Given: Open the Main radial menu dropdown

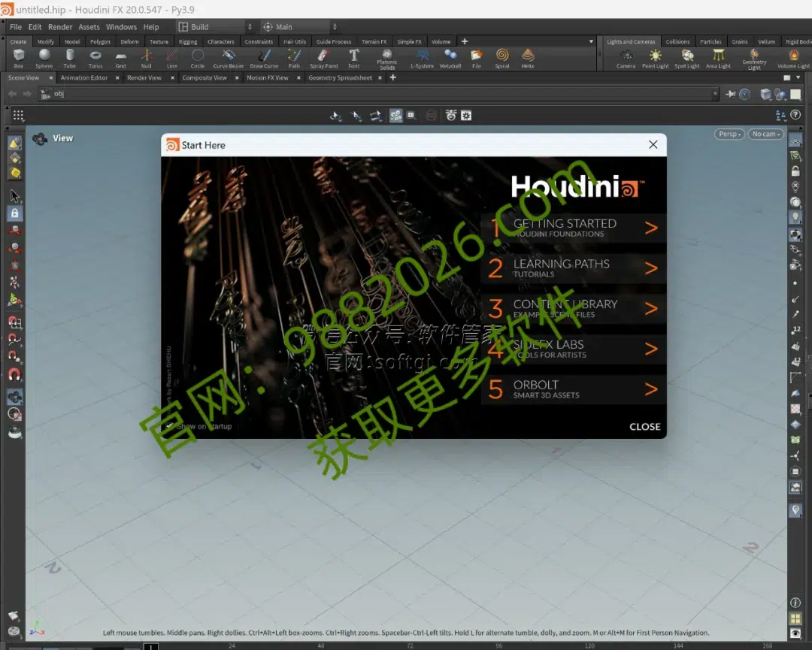Looking at the screenshot, I should coord(299,27).
